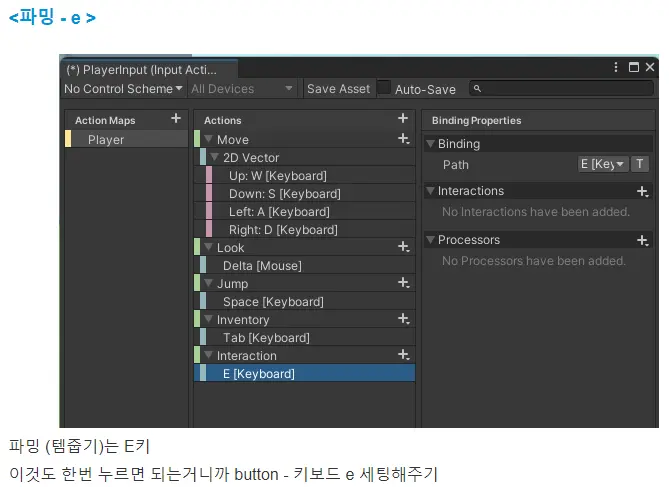Collapse the Move action
The image size is (669, 487).
209,139
